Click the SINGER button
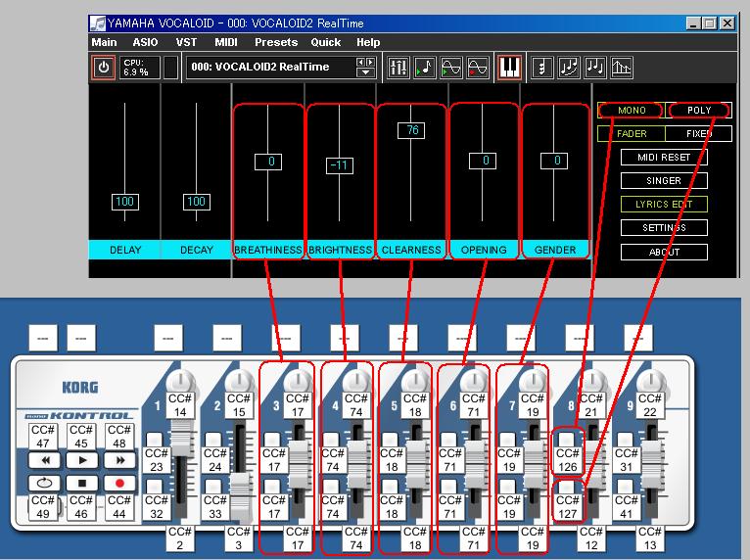The width and height of the screenshot is (750, 560). [x=664, y=181]
